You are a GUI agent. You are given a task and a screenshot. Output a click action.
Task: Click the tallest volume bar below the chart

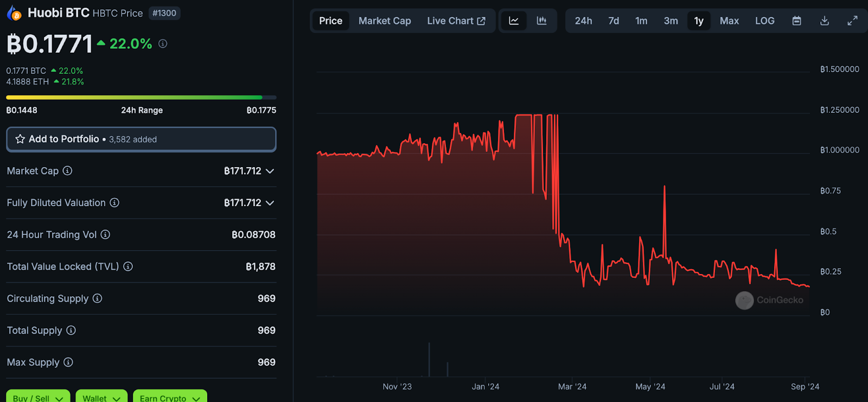(x=429, y=359)
